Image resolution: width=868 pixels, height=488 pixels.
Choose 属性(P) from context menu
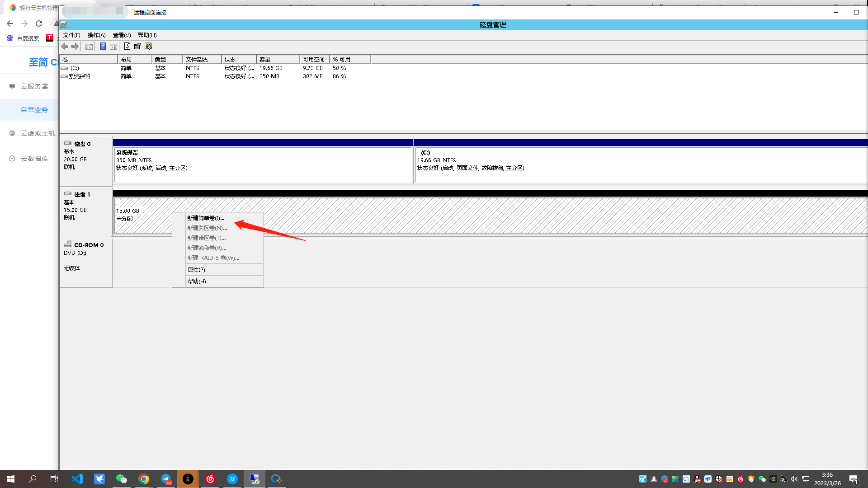tap(196, 270)
